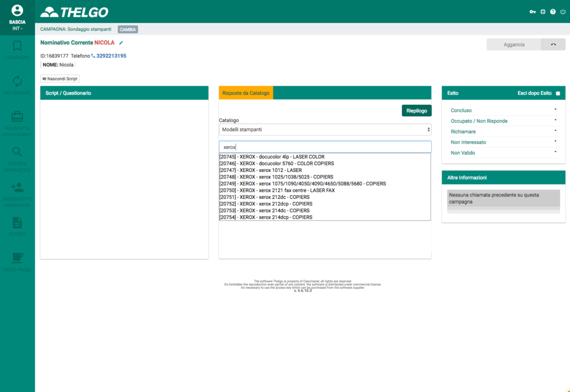This screenshot has width=570, height=392.
Task: Select the Risposte da Catalogo tab
Action: click(x=246, y=93)
